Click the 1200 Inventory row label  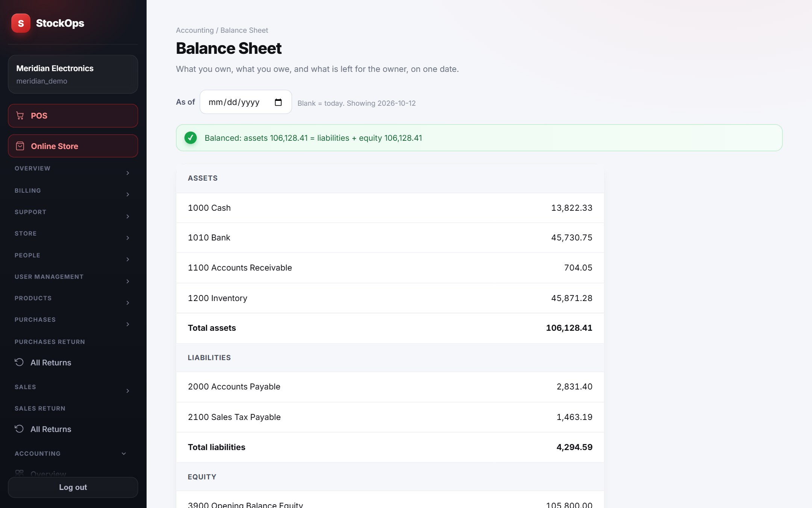pos(218,298)
